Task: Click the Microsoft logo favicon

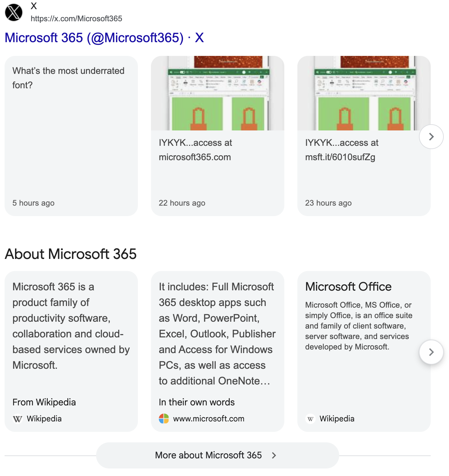Action: pyautogui.click(x=164, y=419)
